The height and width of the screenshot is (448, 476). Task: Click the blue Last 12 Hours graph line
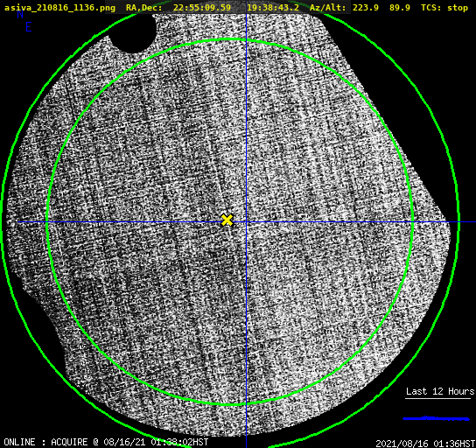click(x=436, y=418)
